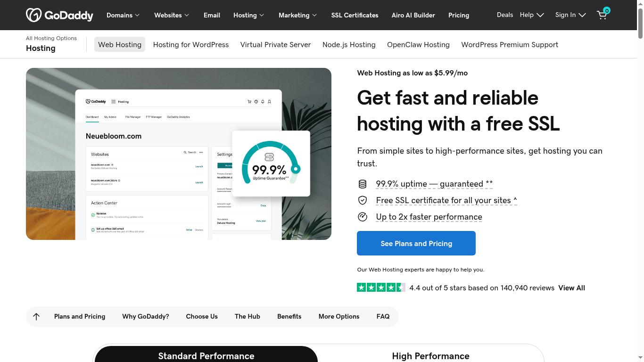Click All Hosting Options link
The width and height of the screenshot is (644, 362).
tap(51, 38)
